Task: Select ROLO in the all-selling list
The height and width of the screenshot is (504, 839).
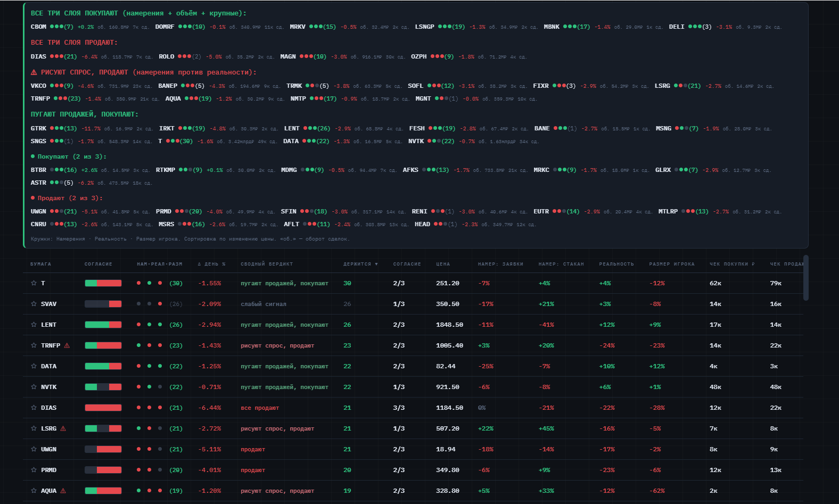Action: coord(167,56)
